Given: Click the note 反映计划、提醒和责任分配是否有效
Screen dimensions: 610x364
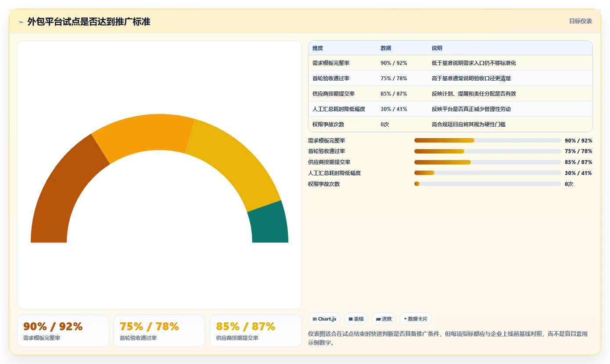Looking at the screenshot, I should (474, 94).
